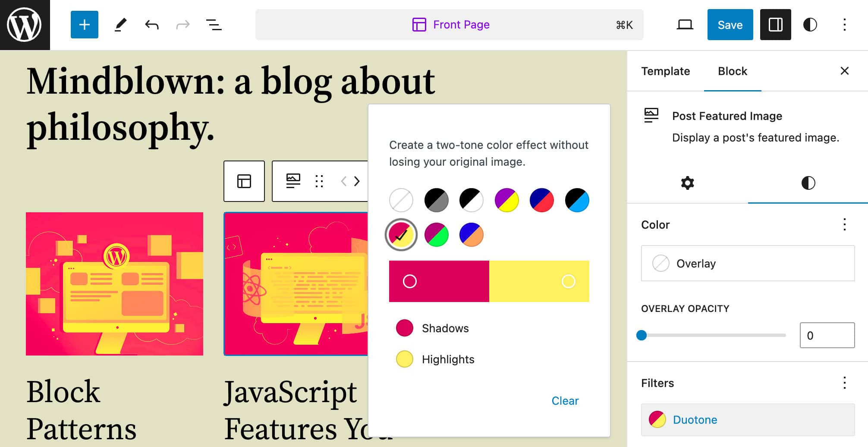The image size is (868, 447).
Task: Clear the duotone filter
Action: 565,400
